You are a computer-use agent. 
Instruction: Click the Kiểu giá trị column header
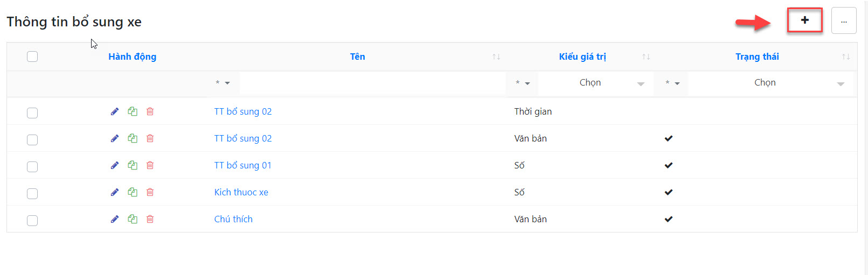click(x=582, y=57)
